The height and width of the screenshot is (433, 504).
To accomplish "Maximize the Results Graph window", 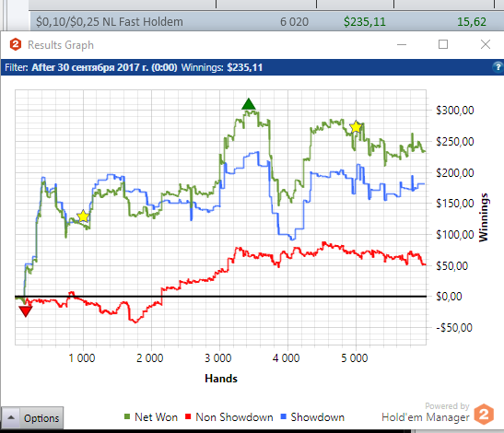I will click(x=443, y=44).
